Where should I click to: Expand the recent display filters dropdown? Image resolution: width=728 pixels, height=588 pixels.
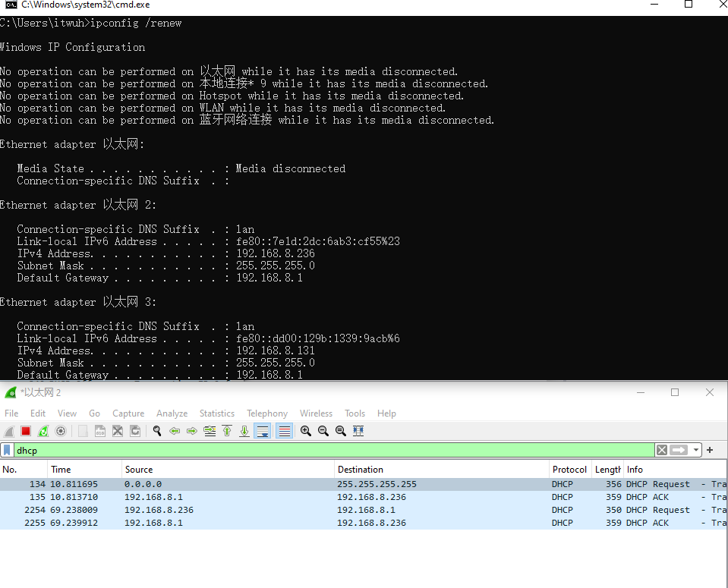[696, 450]
